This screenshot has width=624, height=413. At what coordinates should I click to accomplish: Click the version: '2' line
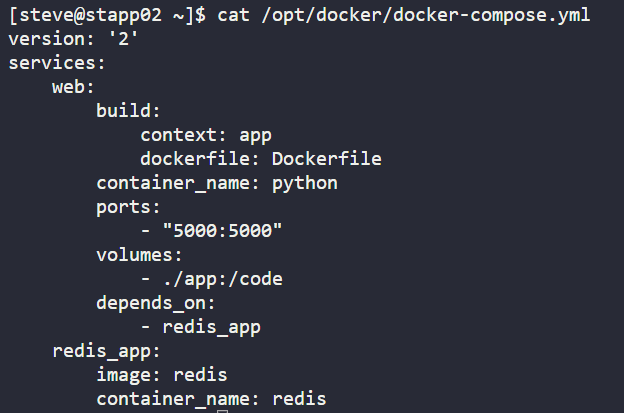click(x=73, y=39)
